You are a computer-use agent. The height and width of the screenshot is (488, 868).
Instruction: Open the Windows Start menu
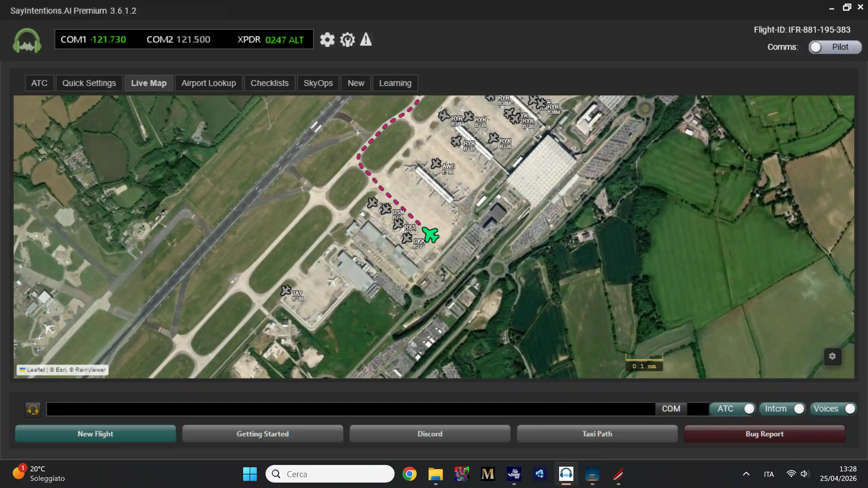tap(250, 474)
